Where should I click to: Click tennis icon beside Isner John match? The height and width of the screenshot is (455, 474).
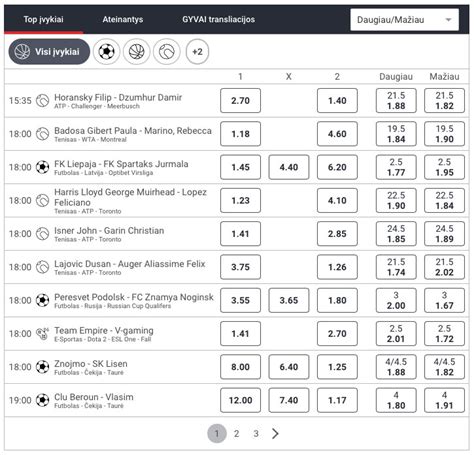tap(42, 234)
